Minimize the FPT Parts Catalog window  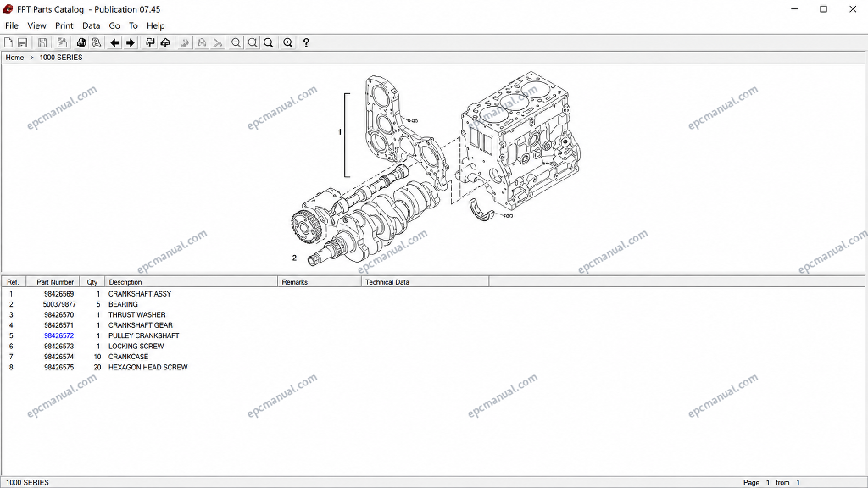click(x=794, y=8)
